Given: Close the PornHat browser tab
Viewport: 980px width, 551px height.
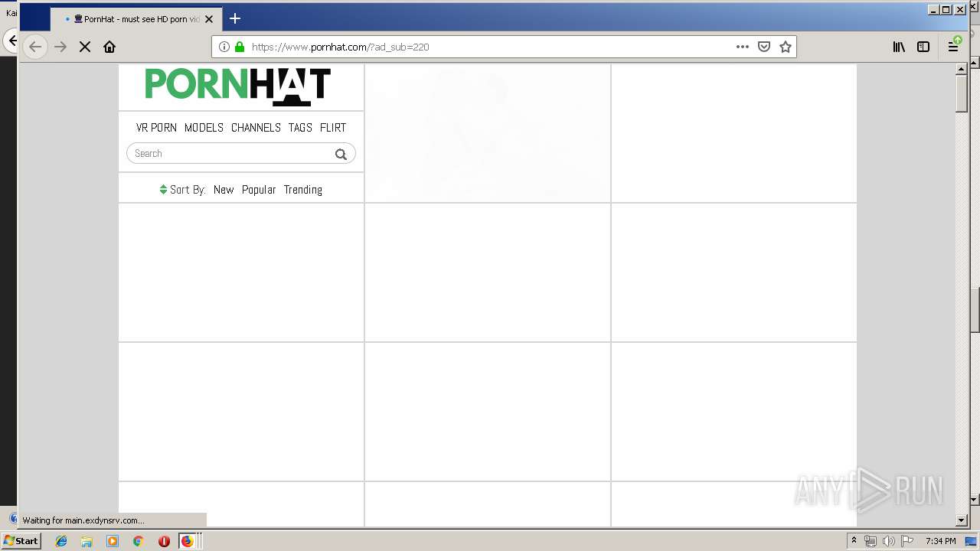Looking at the screenshot, I should [x=209, y=19].
